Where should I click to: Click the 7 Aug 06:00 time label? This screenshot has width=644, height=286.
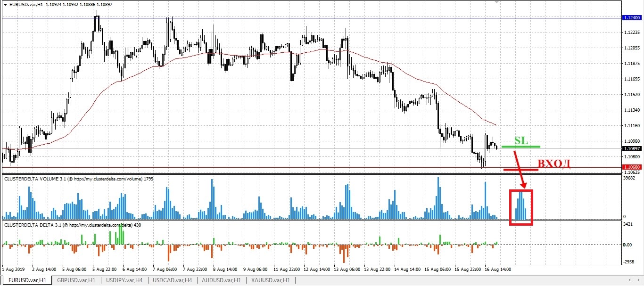coord(165,270)
